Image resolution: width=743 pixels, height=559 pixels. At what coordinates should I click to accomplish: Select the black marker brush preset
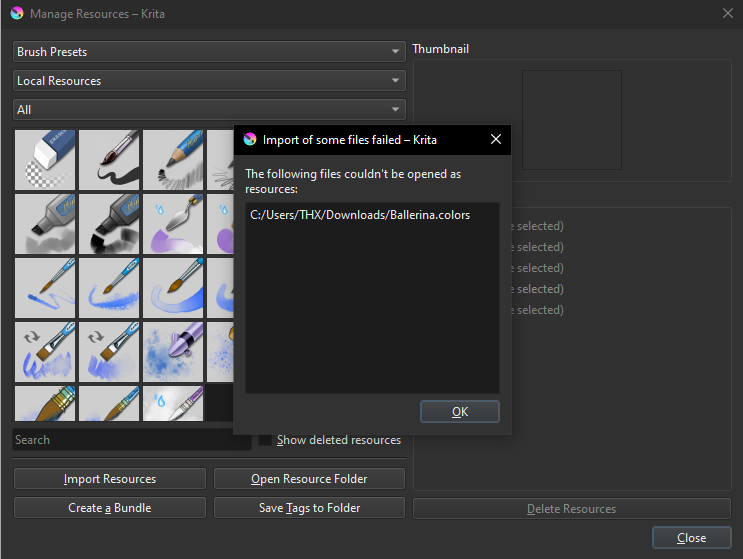[x=109, y=224]
